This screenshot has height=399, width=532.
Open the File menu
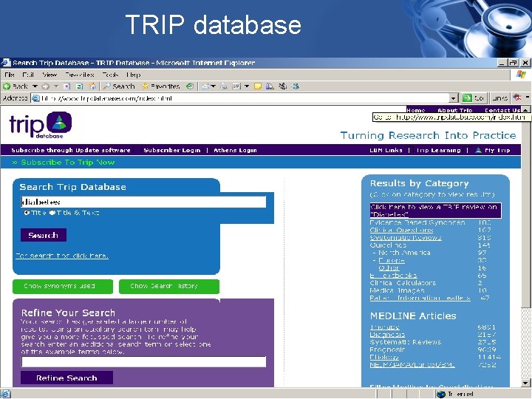[x=10, y=75]
